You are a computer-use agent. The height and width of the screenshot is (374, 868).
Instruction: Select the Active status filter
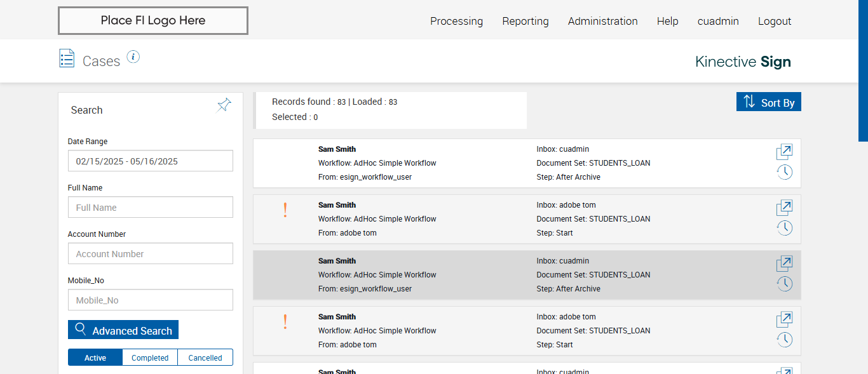(95, 357)
